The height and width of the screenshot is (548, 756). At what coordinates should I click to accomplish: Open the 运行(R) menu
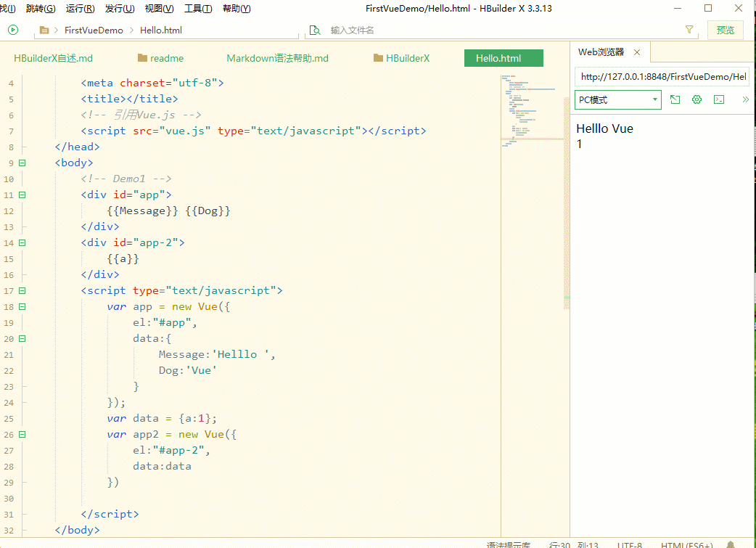pyautogui.click(x=80, y=9)
